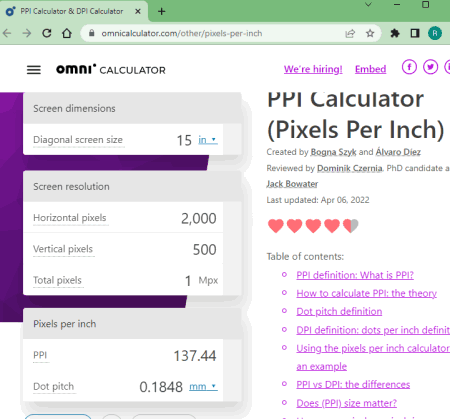Screen dimensions: 450x419
Task: Click the Dot pitch label
Action: coord(54,386)
